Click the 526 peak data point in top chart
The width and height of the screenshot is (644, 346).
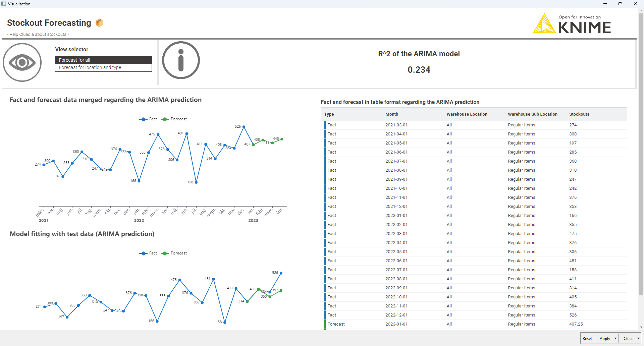coord(244,127)
